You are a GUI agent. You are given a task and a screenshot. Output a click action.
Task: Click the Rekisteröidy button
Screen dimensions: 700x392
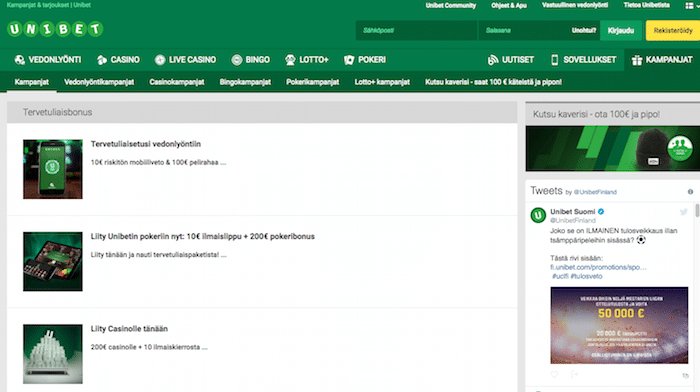[x=673, y=30]
